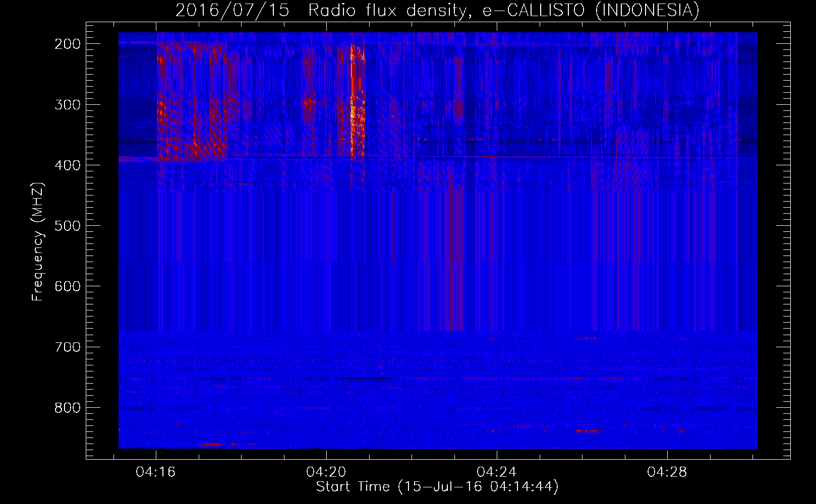
Task: Click the 200 frequency tick label
Action: 68,44
